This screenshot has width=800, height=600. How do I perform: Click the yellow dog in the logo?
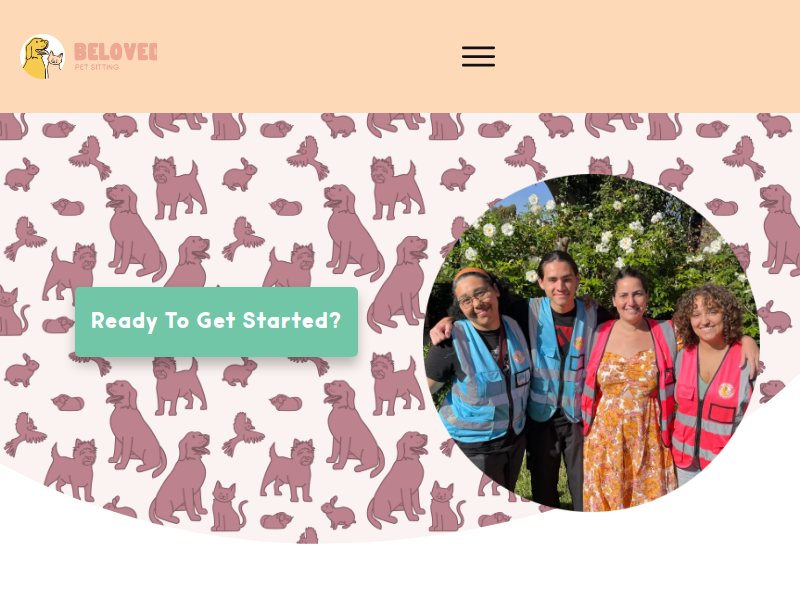(x=34, y=57)
